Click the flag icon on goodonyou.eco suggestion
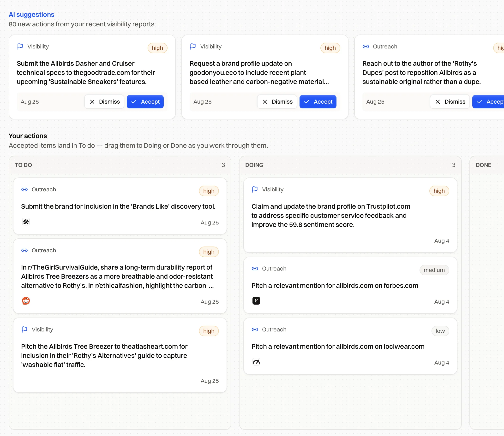Viewport: 504px width, 436px height. [193, 47]
